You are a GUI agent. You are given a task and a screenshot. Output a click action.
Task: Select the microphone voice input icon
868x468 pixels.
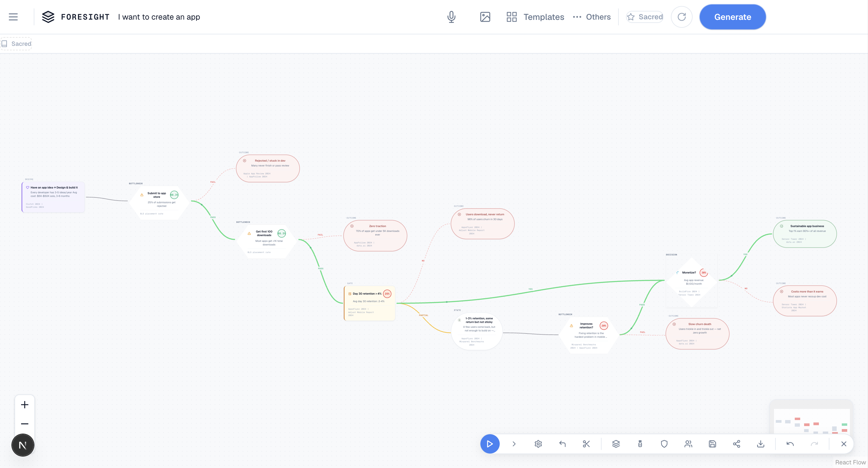[451, 17]
